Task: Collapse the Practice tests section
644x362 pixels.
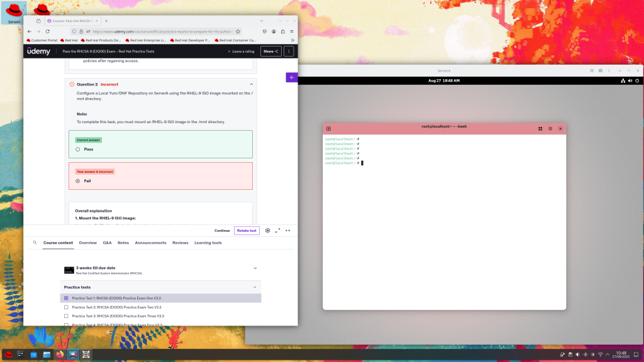Action: (255, 287)
